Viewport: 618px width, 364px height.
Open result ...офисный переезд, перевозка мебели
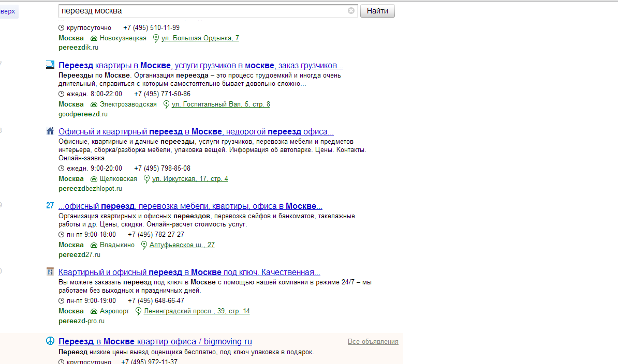pyautogui.click(x=190, y=206)
